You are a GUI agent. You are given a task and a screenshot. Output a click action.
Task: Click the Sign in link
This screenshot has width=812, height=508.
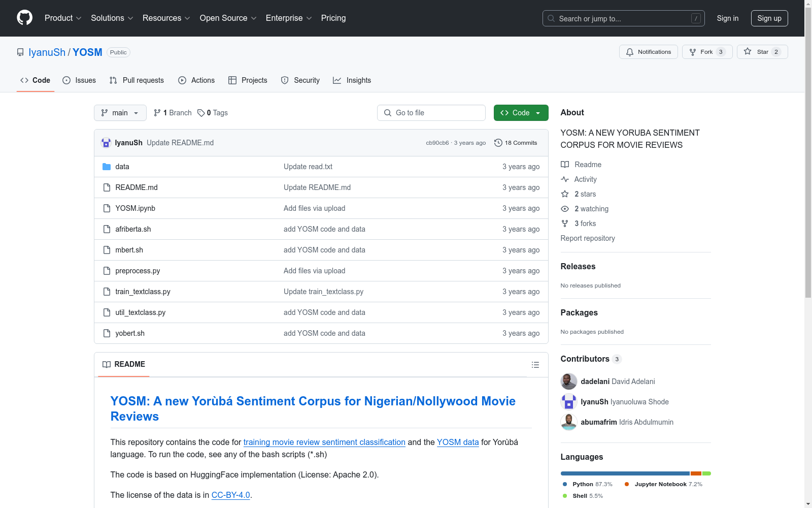728,18
